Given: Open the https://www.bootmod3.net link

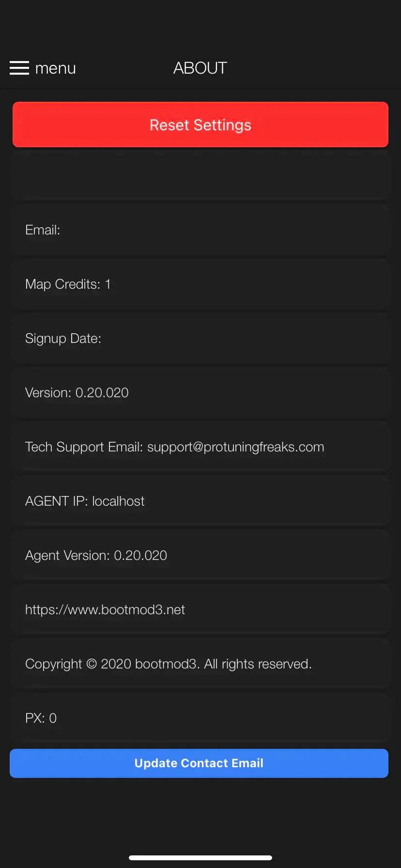Looking at the screenshot, I should tap(105, 610).
